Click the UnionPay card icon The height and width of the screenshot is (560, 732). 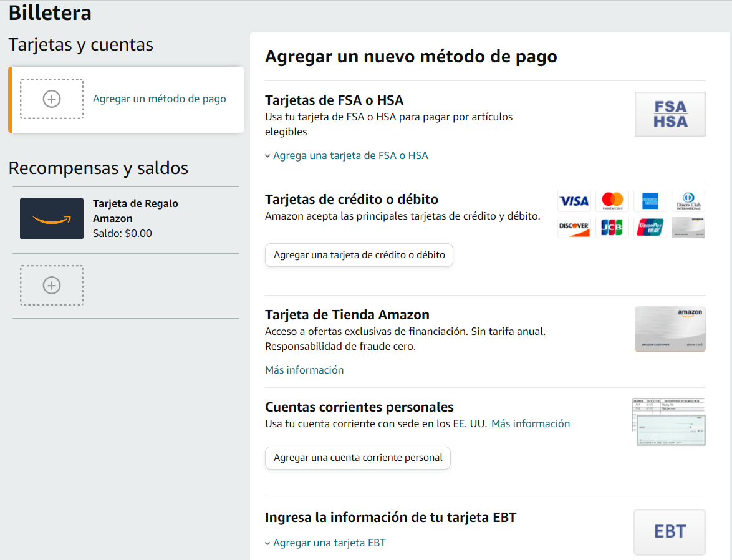(650, 227)
